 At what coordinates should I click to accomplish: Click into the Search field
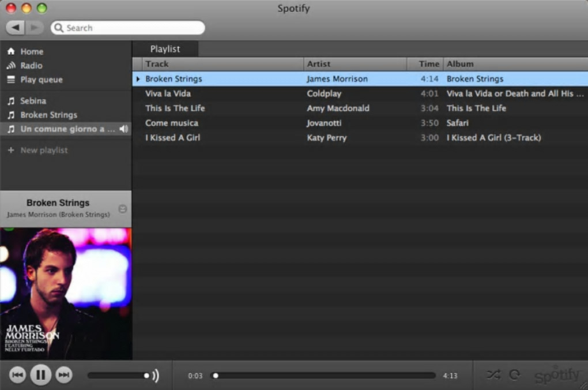128,28
